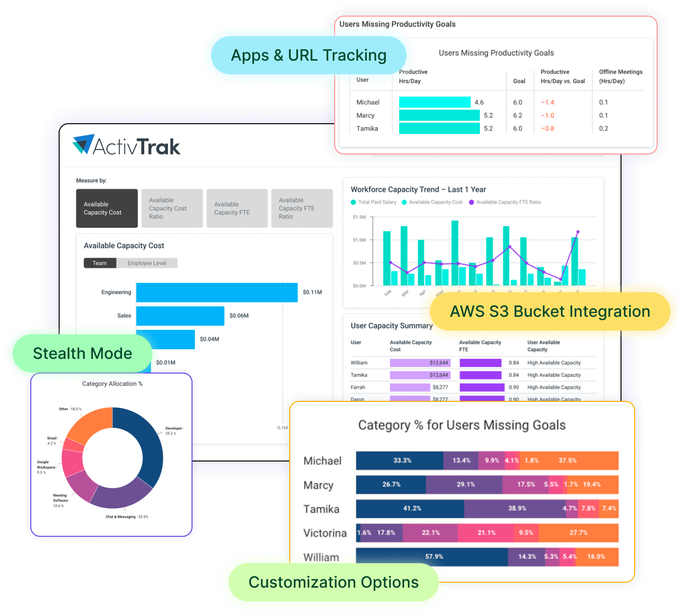
Task: Click Michael's 37.5% orange segment
Action: pyautogui.click(x=569, y=461)
